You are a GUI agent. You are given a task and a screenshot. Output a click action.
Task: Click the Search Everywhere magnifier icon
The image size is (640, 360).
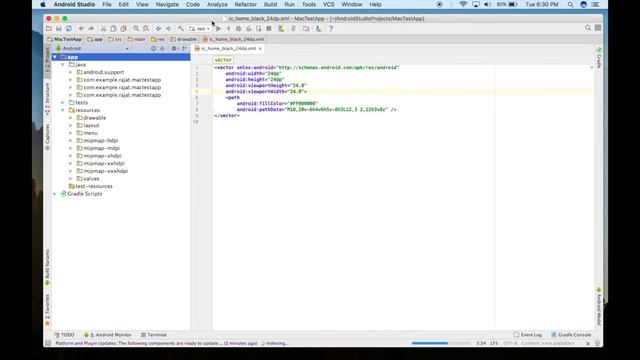pos(588,28)
